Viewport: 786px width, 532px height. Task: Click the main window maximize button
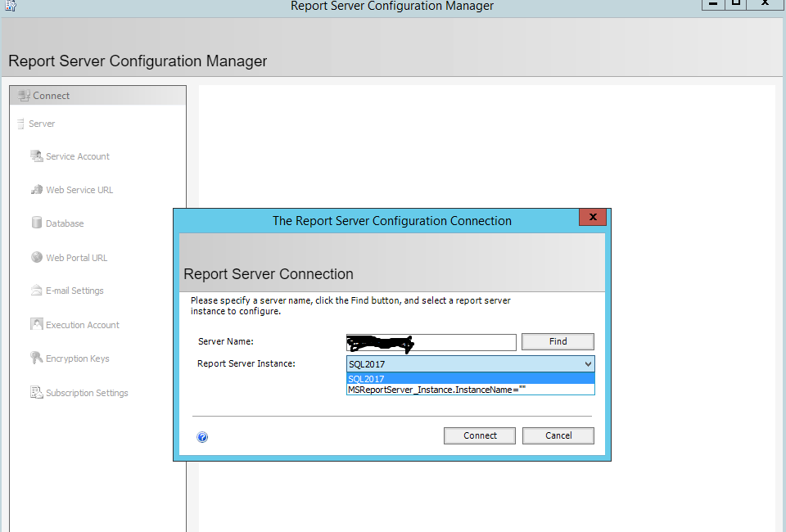(735, 4)
